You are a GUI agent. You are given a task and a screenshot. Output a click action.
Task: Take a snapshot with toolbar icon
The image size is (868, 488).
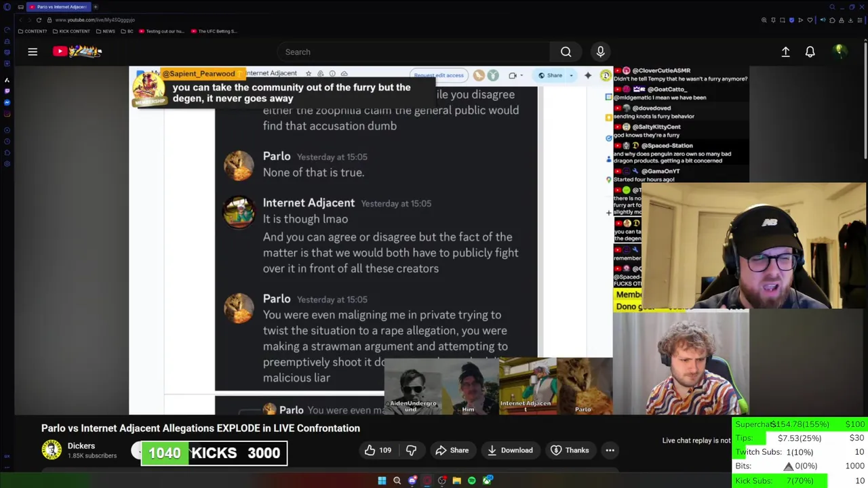click(782, 20)
